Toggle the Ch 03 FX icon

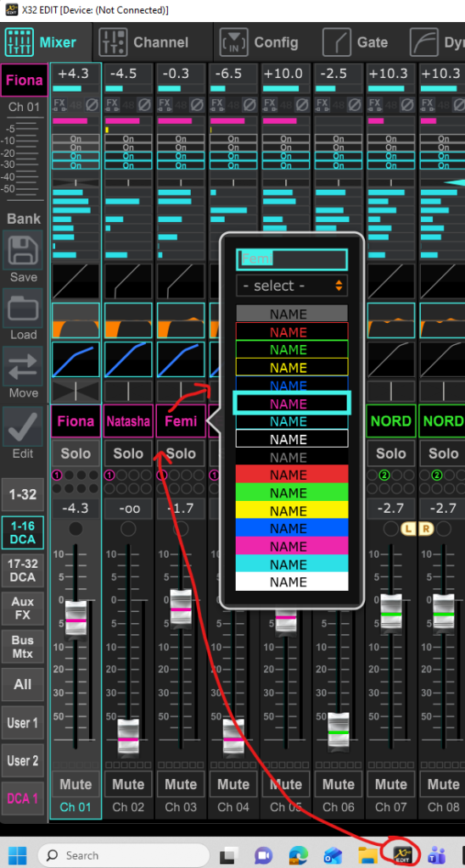coord(165,103)
